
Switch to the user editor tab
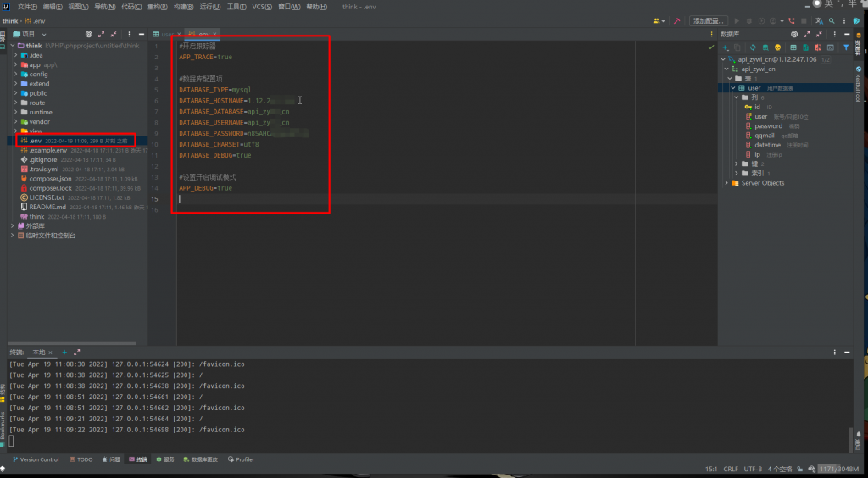point(164,34)
